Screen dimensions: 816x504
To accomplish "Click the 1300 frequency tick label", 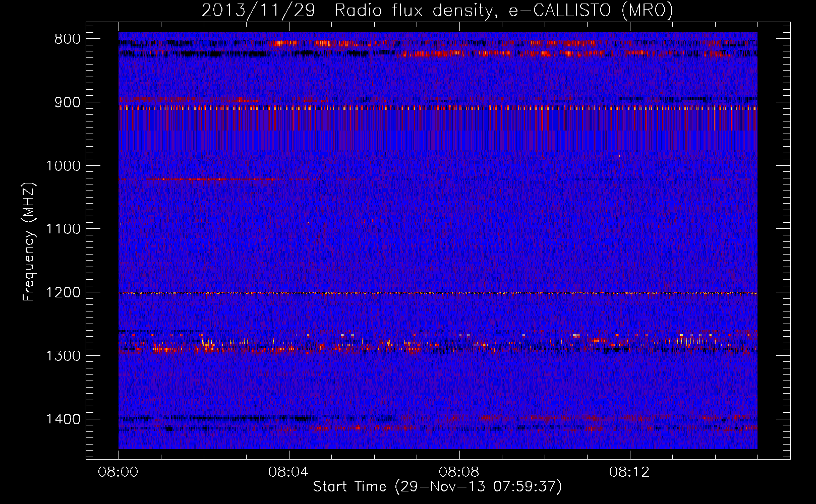I will [x=63, y=356].
